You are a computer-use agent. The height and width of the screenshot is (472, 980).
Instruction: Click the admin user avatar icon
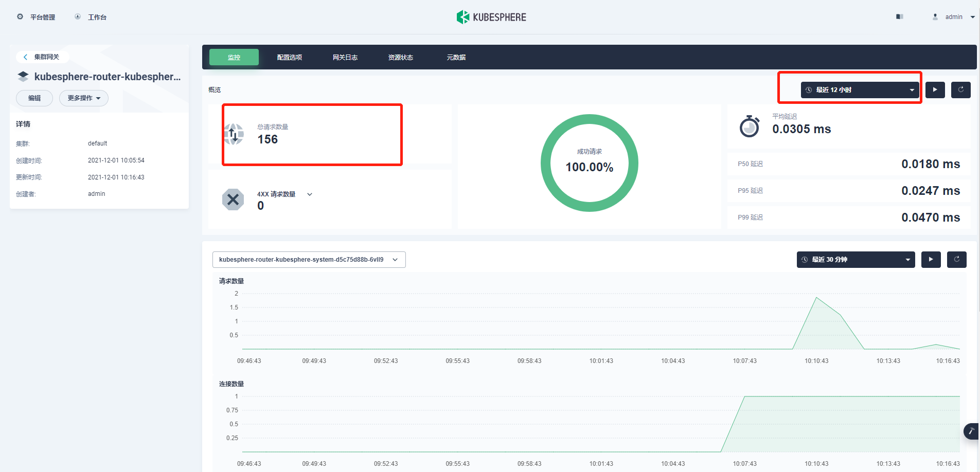[935, 17]
